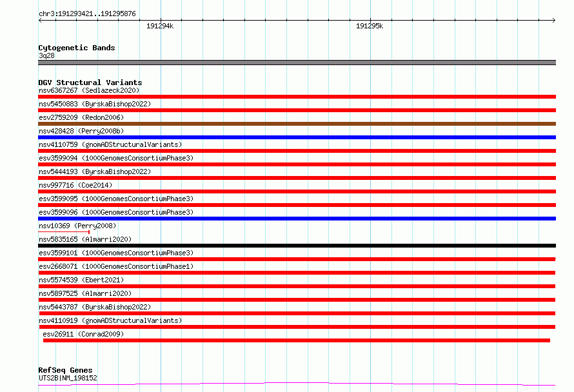This screenshot has height=392, width=574.
Task: Click the 3q28 band label
Action: click(x=46, y=55)
